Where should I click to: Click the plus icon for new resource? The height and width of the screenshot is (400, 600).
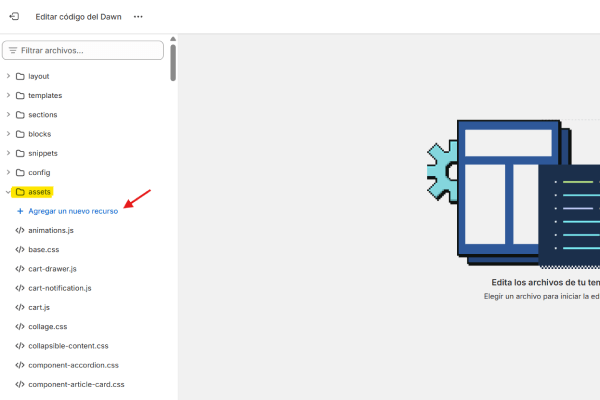[20, 211]
